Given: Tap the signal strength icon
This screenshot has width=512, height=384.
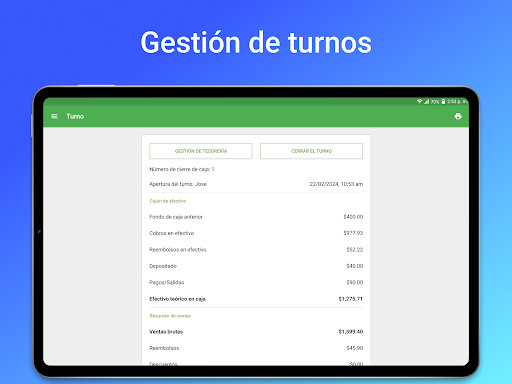Looking at the screenshot, I should click(426, 101).
